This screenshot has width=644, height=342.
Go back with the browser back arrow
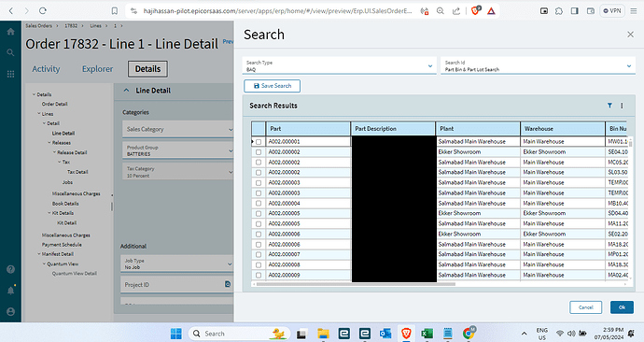11,10
